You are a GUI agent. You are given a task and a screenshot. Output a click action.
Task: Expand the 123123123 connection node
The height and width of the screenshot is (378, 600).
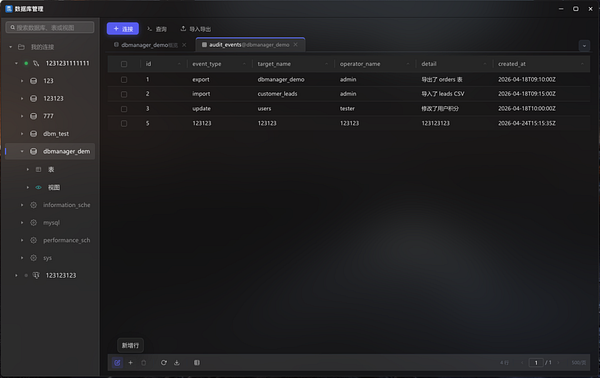(x=16, y=275)
